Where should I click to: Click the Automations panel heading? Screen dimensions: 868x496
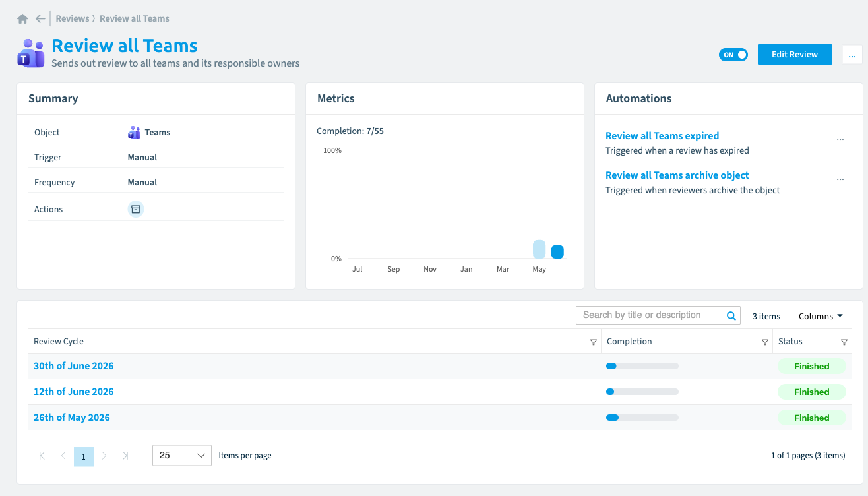coord(638,99)
